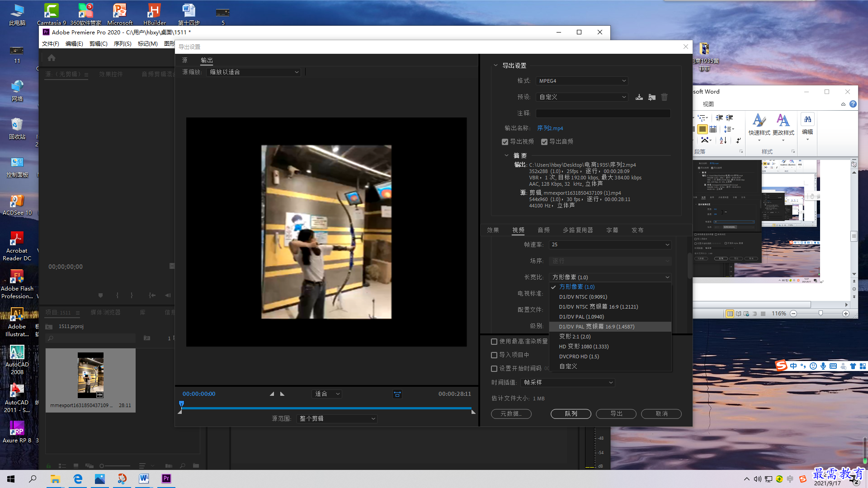Image resolution: width=868 pixels, height=488 pixels.
Task: Select HD Anamorphic 1080 (1.333) option
Action: point(610,347)
